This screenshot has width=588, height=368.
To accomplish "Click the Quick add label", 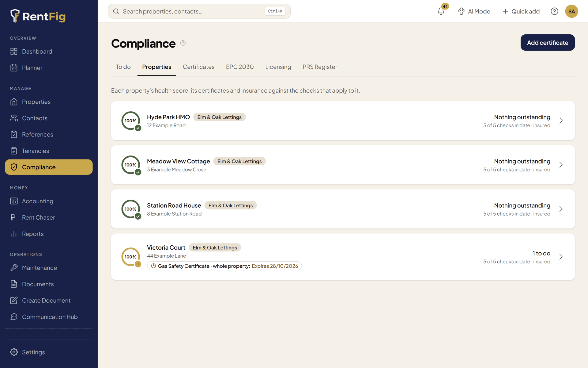I will pos(526,11).
